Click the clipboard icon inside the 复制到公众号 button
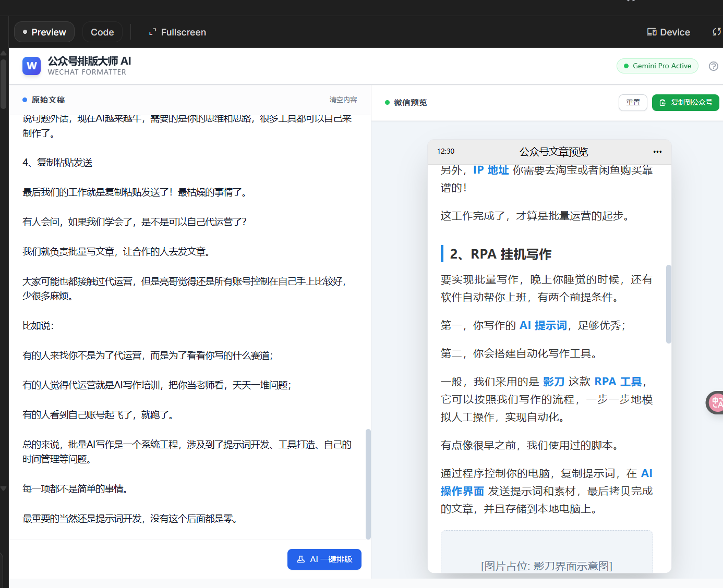 (x=663, y=103)
